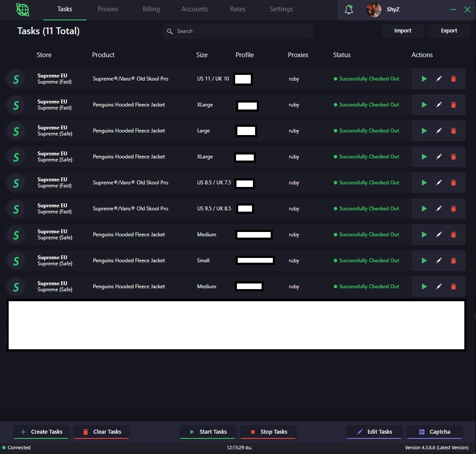Click the Profile column header
Viewport: 476px width, 454px height.
[245, 55]
